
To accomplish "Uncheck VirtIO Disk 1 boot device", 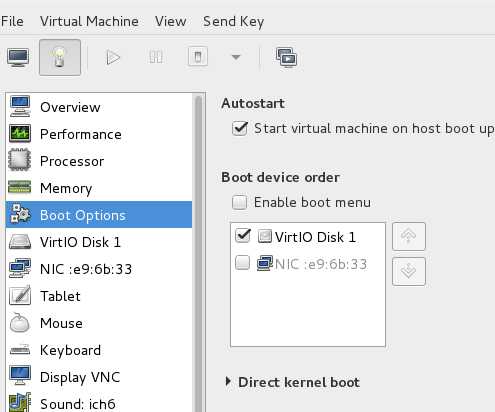I will 243,236.
